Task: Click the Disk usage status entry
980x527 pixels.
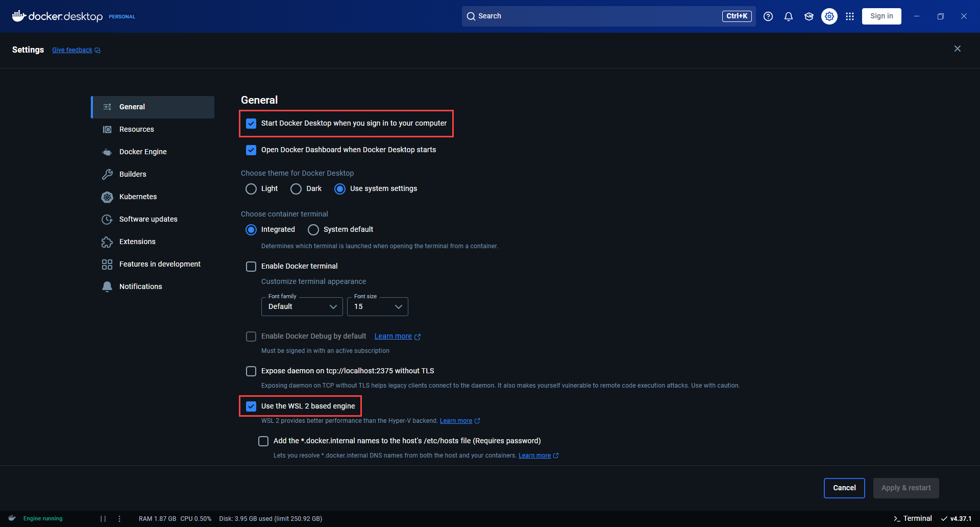Action: (x=271, y=519)
